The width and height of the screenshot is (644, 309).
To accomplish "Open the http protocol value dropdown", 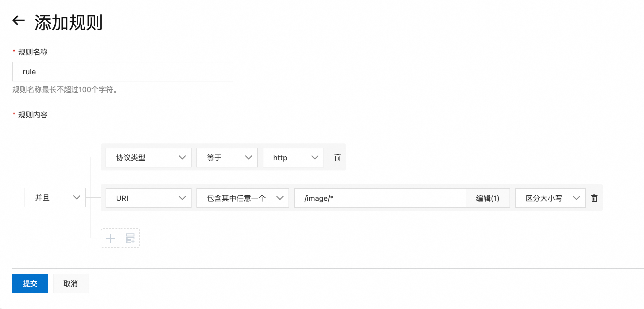I will 293,158.
